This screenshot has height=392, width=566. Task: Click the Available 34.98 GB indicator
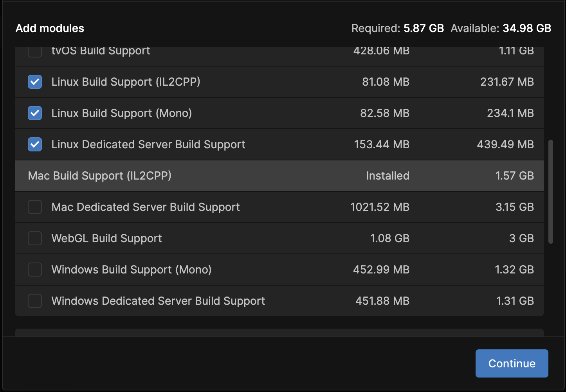501,28
